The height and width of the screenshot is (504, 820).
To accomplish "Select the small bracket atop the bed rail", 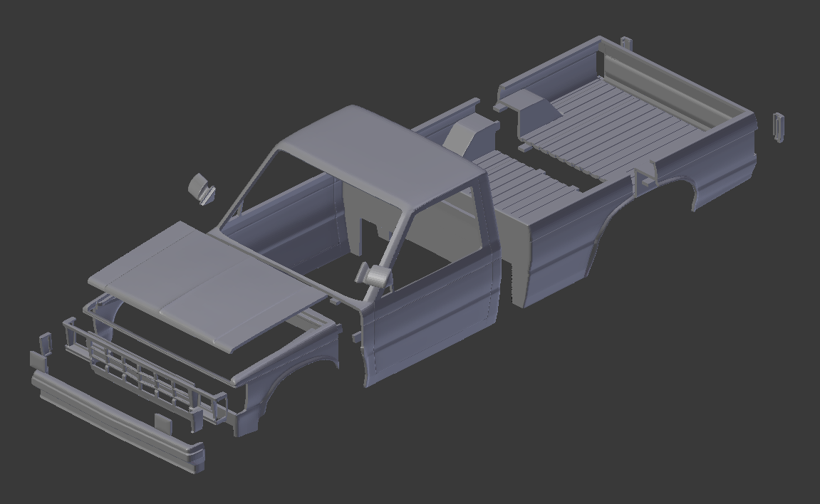I will tap(627, 43).
